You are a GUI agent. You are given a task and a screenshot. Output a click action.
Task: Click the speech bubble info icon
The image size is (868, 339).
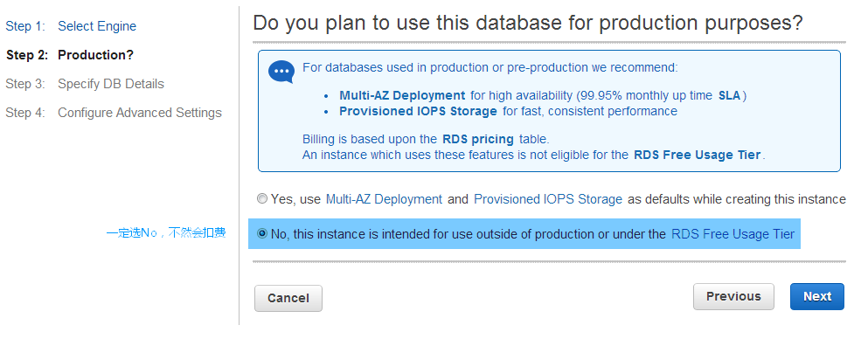281,72
